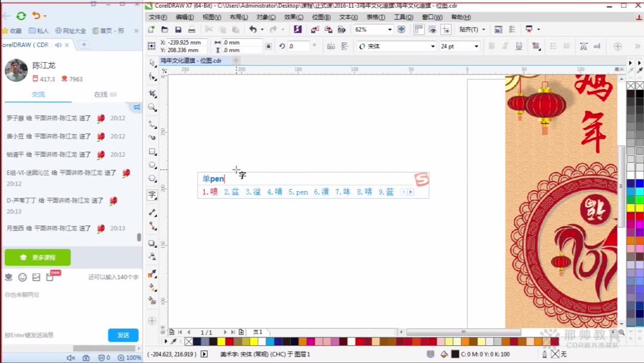Open the 宋体 font list dropdown
Image resolution: width=644 pixels, height=363 pixels.
click(x=432, y=45)
